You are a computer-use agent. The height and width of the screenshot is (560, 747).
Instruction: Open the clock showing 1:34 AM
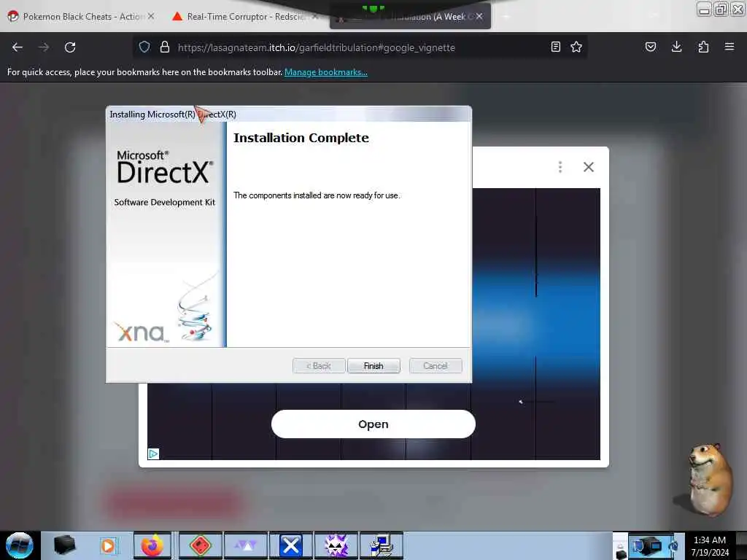pyautogui.click(x=710, y=545)
